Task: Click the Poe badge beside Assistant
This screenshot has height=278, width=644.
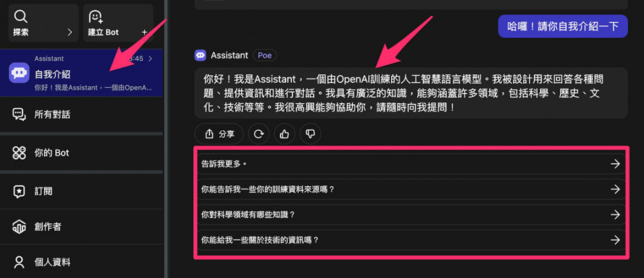Action: [x=265, y=55]
